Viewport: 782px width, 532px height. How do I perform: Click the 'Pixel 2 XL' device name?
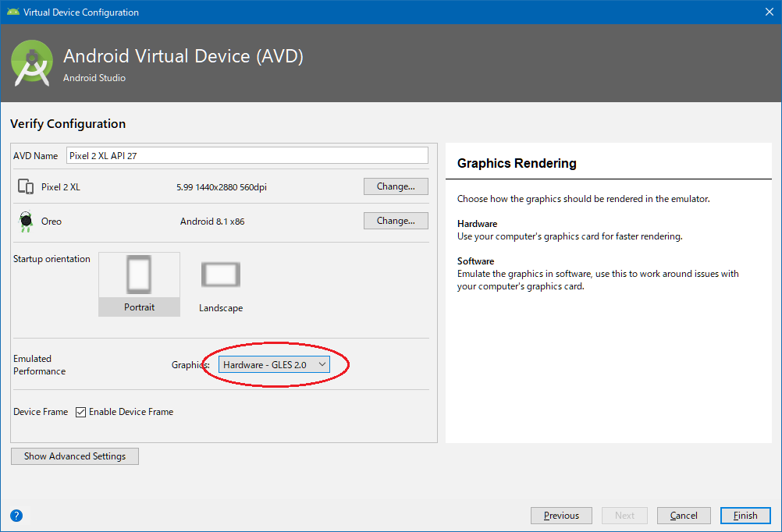pyautogui.click(x=60, y=187)
